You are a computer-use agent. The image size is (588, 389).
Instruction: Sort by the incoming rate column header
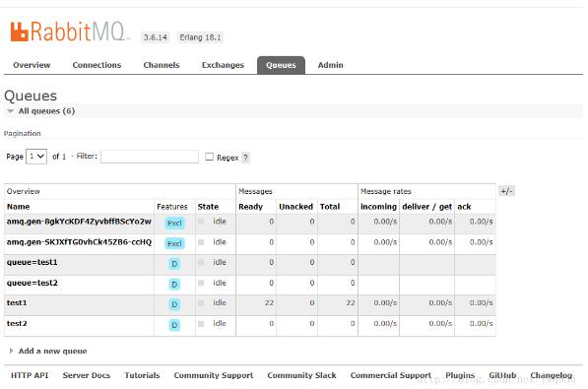pyautogui.click(x=378, y=207)
